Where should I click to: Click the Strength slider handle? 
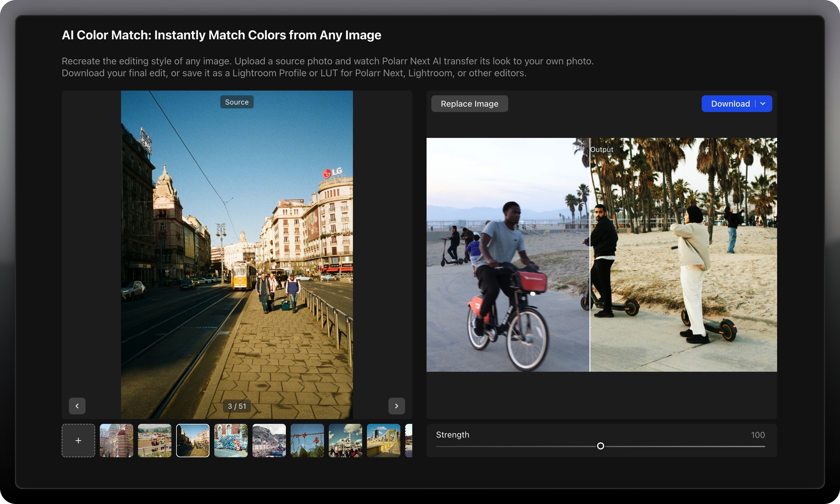[x=600, y=446]
